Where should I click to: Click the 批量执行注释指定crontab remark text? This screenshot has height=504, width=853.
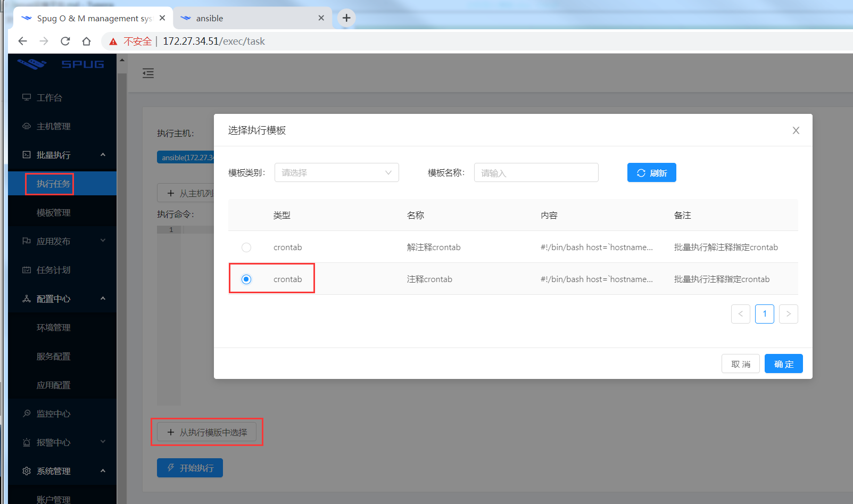tap(722, 279)
